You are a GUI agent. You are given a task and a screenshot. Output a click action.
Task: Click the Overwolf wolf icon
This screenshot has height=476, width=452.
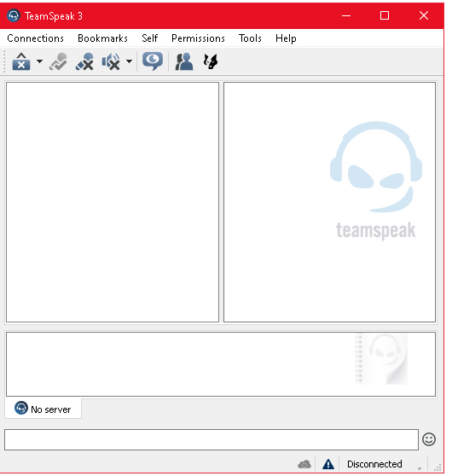click(211, 61)
